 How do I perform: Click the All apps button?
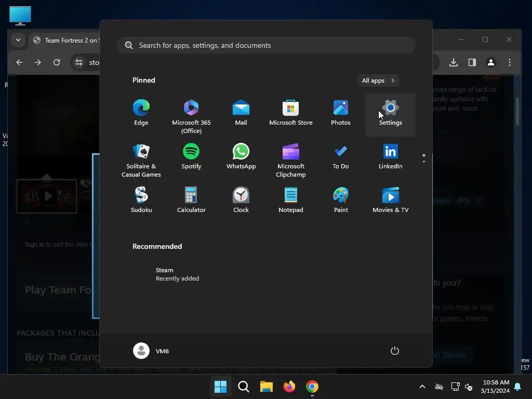point(378,81)
